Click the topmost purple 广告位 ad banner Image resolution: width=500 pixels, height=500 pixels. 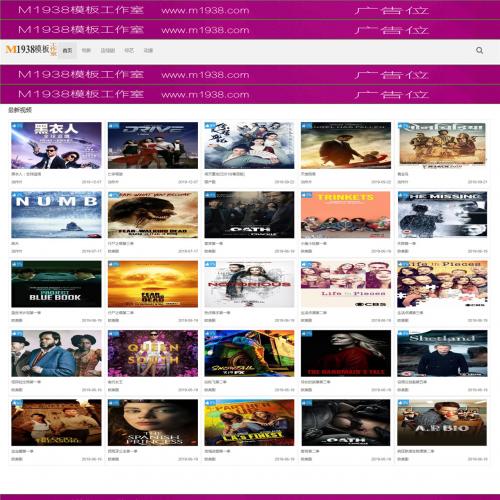(x=250, y=10)
